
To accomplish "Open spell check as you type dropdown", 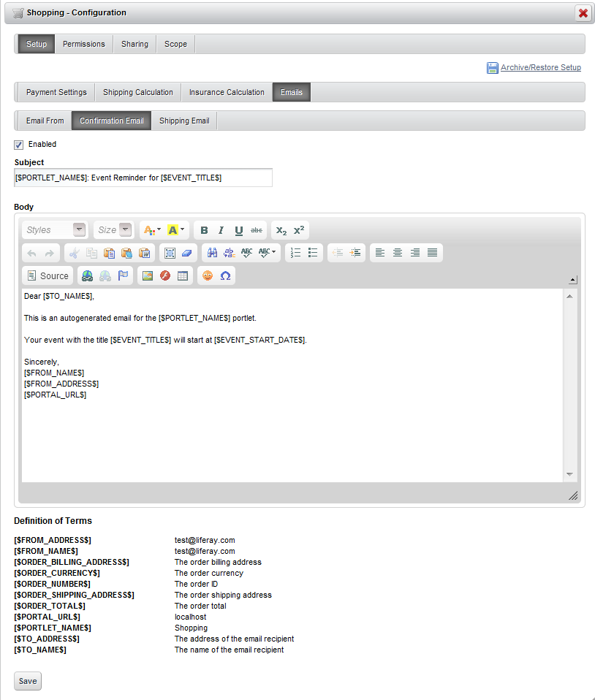I will click(267, 253).
